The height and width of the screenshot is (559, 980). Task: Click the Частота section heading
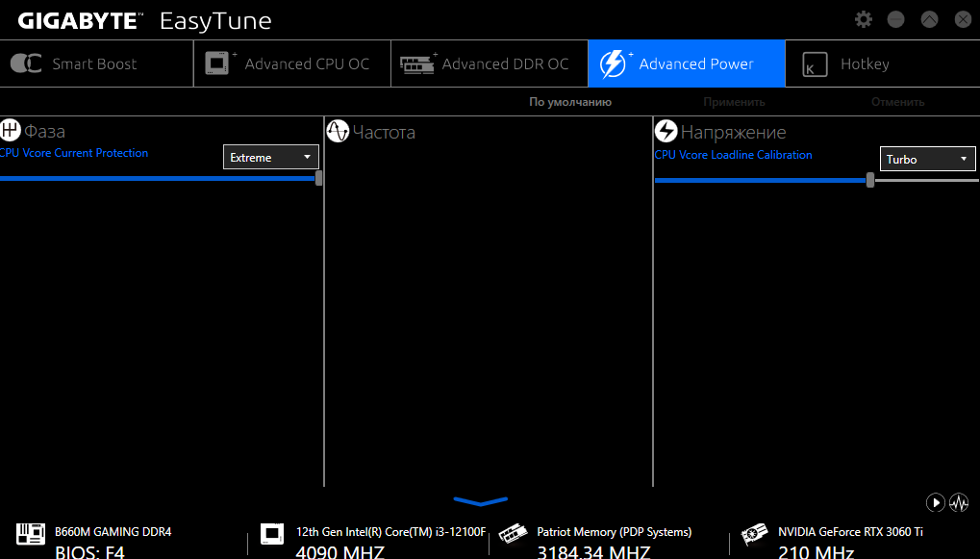point(384,132)
